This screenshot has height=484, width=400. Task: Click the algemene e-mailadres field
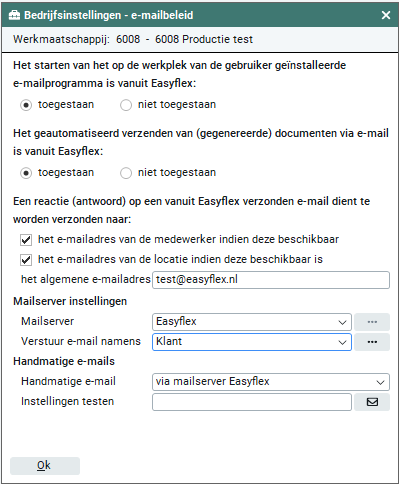click(271, 280)
